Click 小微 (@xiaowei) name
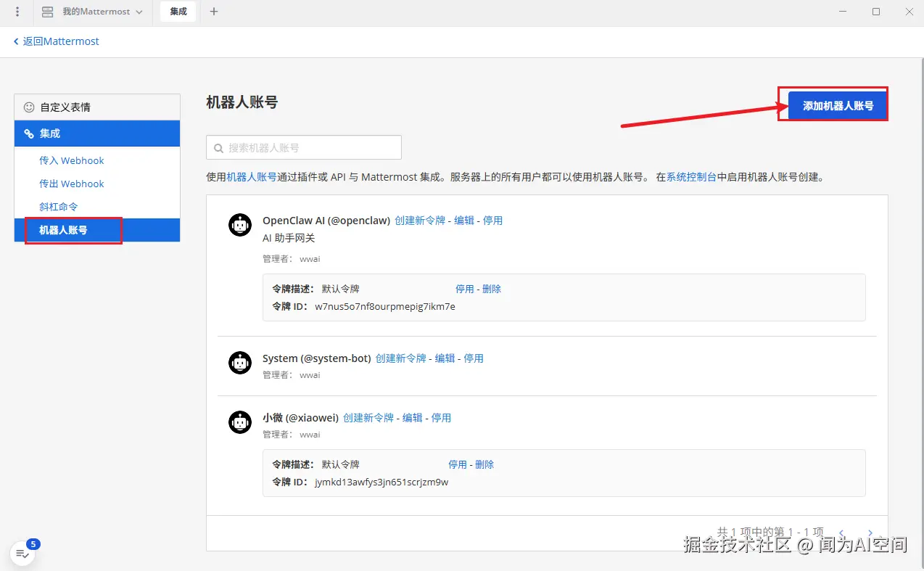 (300, 418)
